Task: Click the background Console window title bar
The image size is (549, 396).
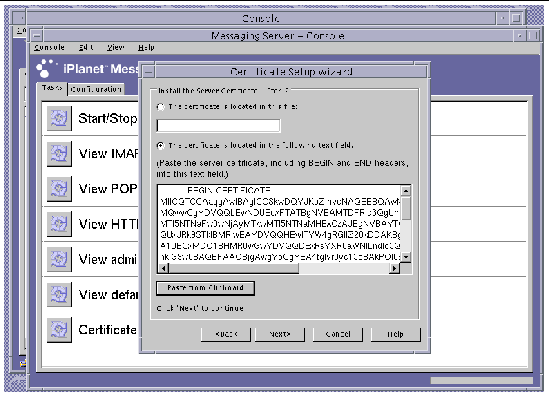Action: [x=261, y=18]
